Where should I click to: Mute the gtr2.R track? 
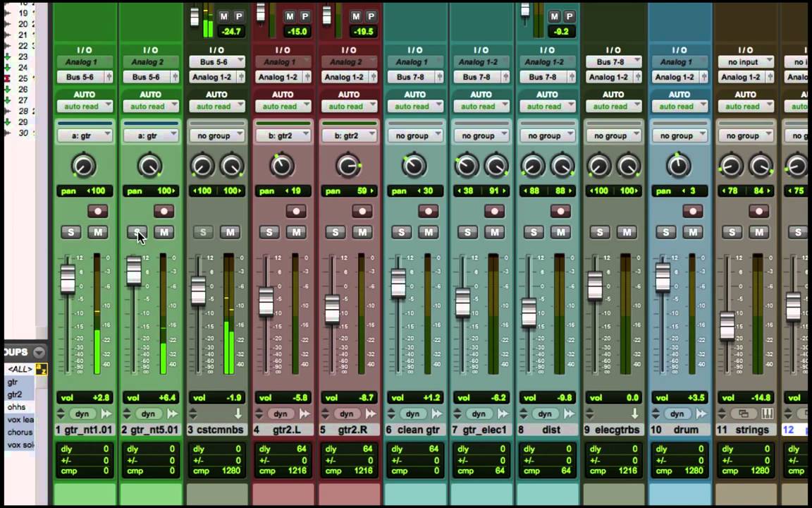[x=362, y=232]
